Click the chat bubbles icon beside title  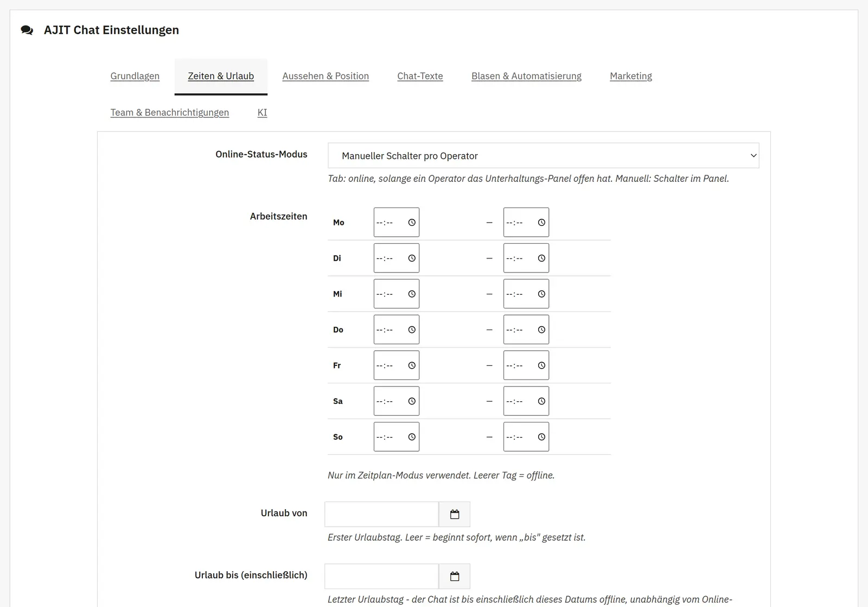[27, 30]
